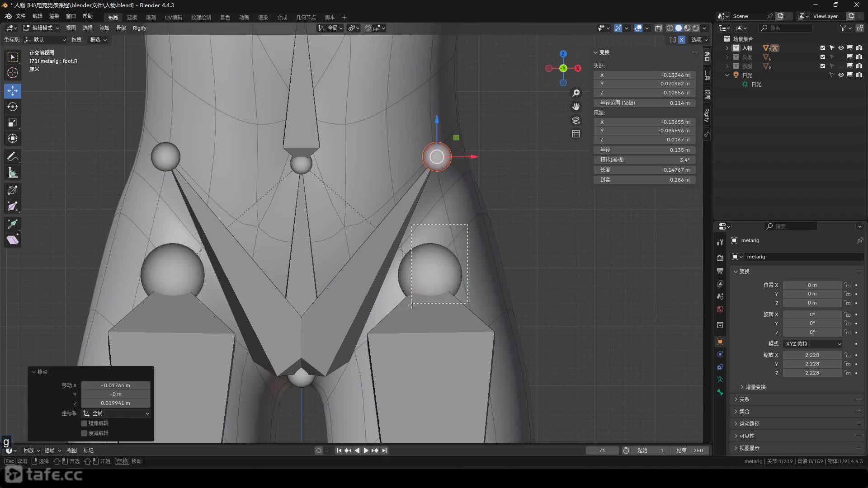
Task: Enable the 衰减编辑 checkbox
Action: click(x=84, y=433)
